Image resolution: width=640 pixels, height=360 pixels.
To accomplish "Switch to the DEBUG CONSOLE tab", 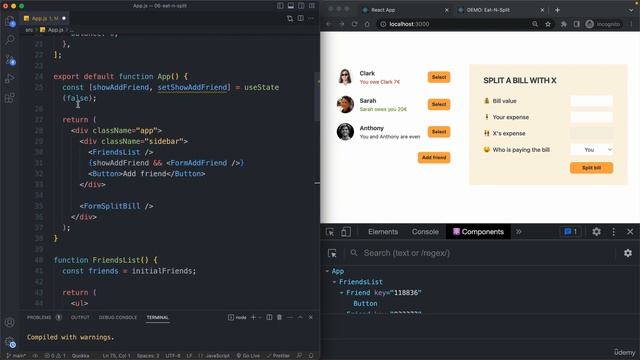I will coord(118,317).
